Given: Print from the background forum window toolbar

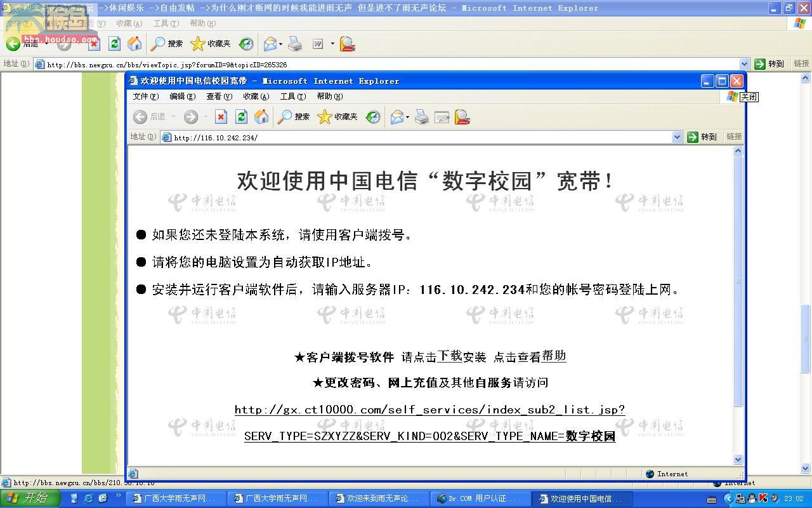Looking at the screenshot, I should (x=295, y=44).
